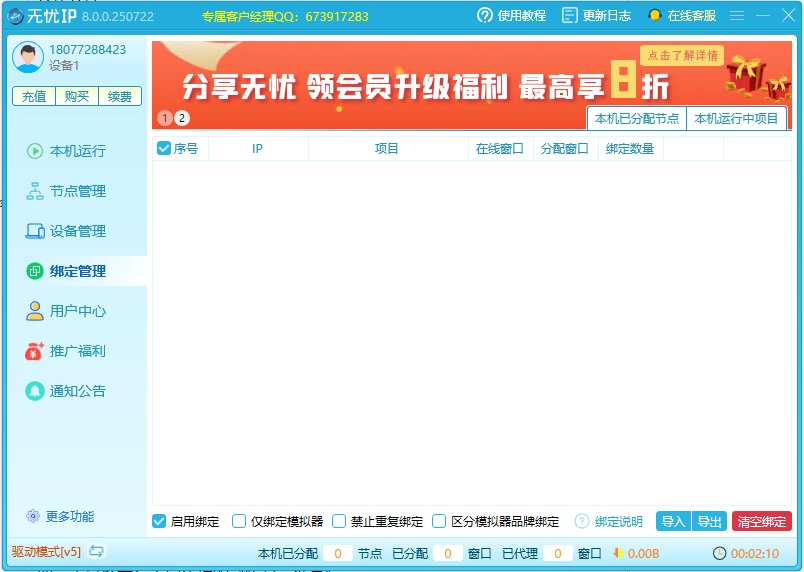Click the 设备管理 device icon
The image size is (804, 572).
coord(35,231)
